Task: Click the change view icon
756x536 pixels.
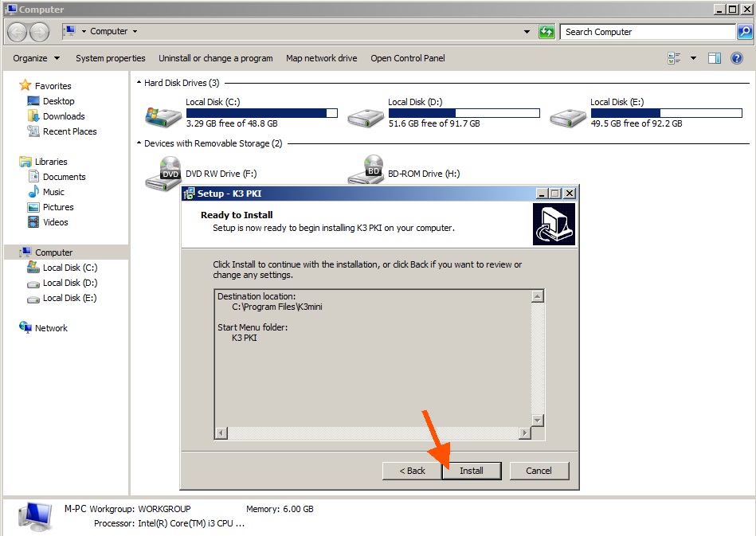Action: point(674,58)
